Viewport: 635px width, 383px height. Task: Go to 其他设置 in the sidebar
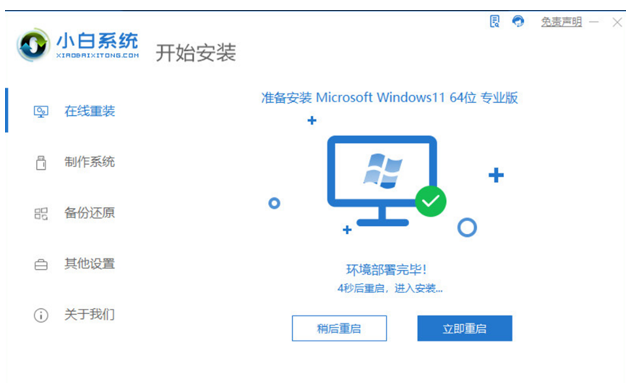pos(74,264)
